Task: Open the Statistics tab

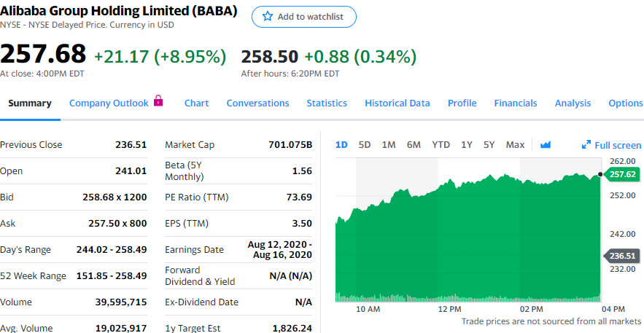Action: [x=327, y=103]
